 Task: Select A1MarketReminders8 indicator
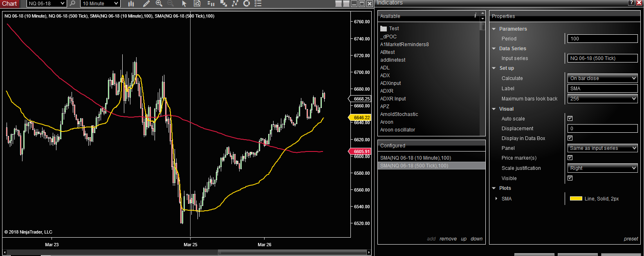click(404, 44)
